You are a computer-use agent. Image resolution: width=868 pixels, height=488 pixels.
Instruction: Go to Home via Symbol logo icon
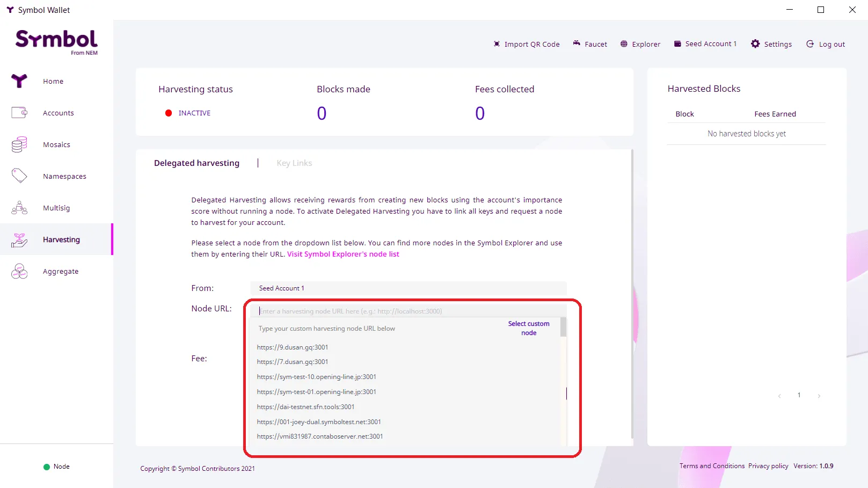pyautogui.click(x=19, y=81)
